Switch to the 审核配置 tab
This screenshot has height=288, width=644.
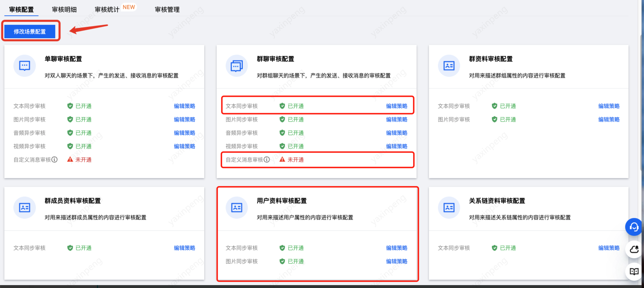[21, 9]
